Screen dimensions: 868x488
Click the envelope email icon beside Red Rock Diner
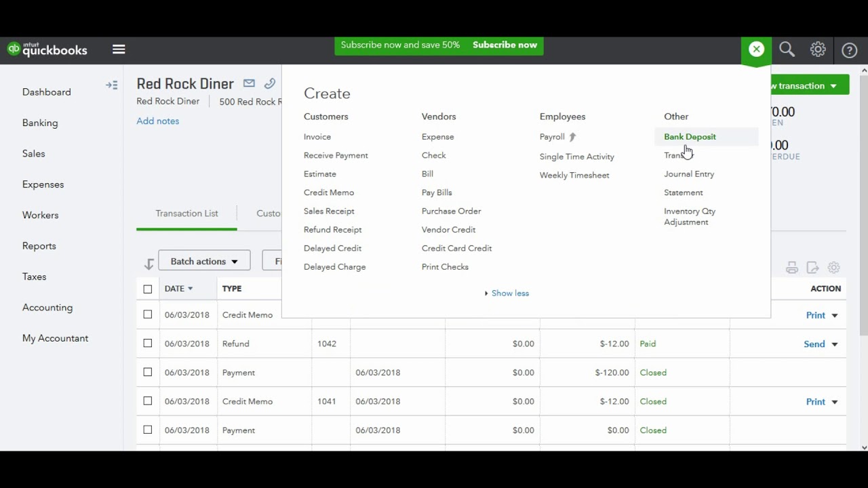[x=249, y=83]
